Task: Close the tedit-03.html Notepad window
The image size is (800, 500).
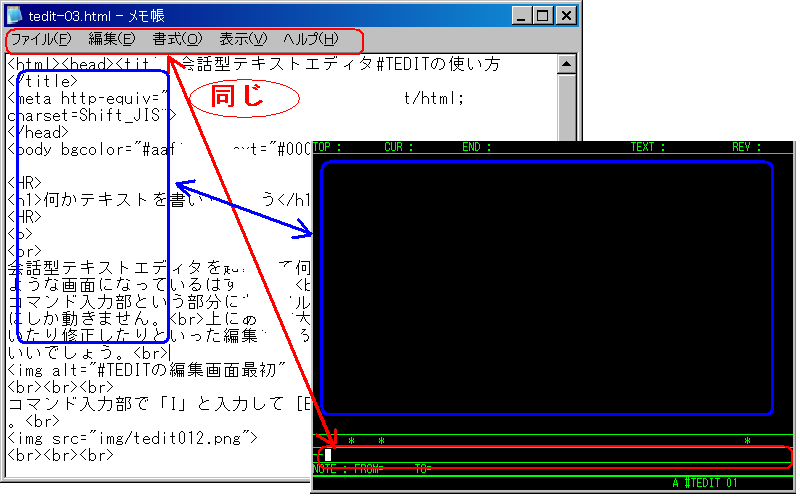Action: tap(566, 16)
